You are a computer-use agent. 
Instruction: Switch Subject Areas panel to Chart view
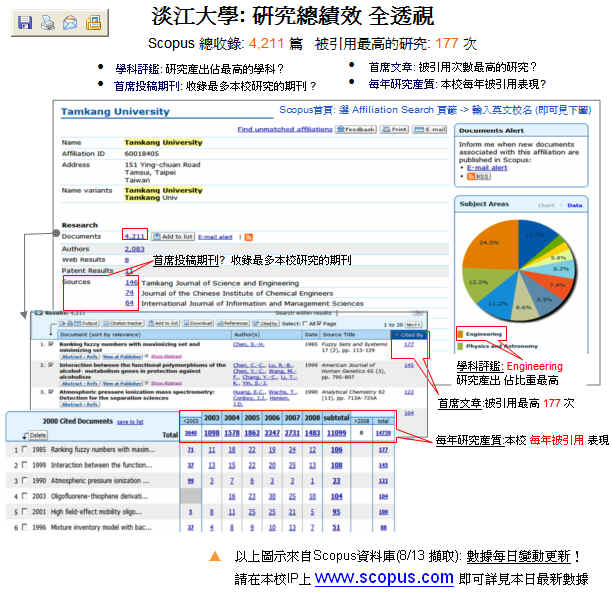pyautogui.click(x=546, y=205)
